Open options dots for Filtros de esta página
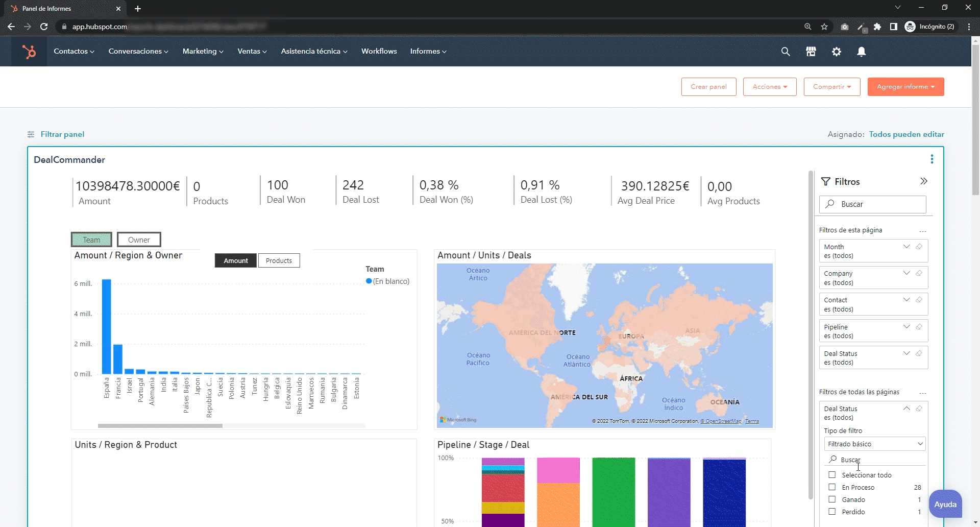This screenshot has height=527, width=980. pyautogui.click(x=923, y=231)
